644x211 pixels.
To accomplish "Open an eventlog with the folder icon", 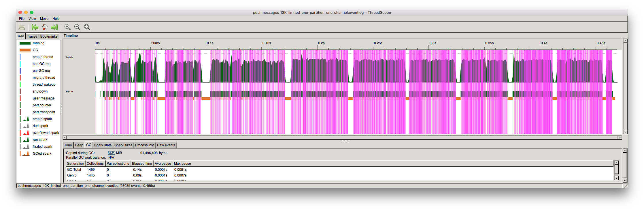I will (22, 27).
